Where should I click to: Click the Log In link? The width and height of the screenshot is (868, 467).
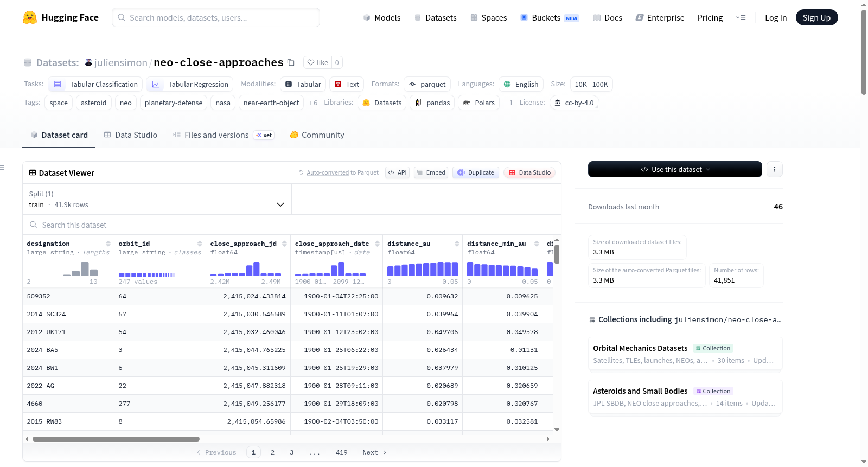[776, 18]
